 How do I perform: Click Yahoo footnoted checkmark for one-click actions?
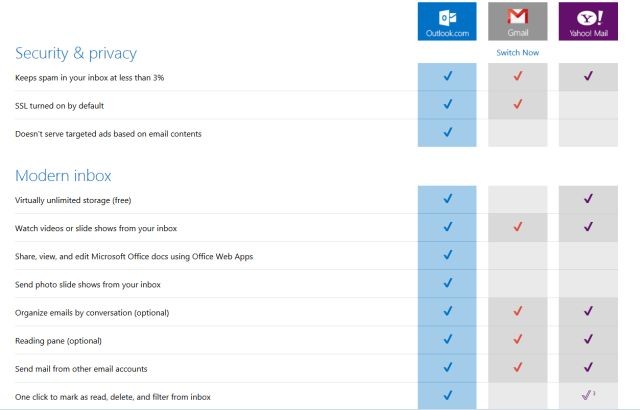[587, 396]
